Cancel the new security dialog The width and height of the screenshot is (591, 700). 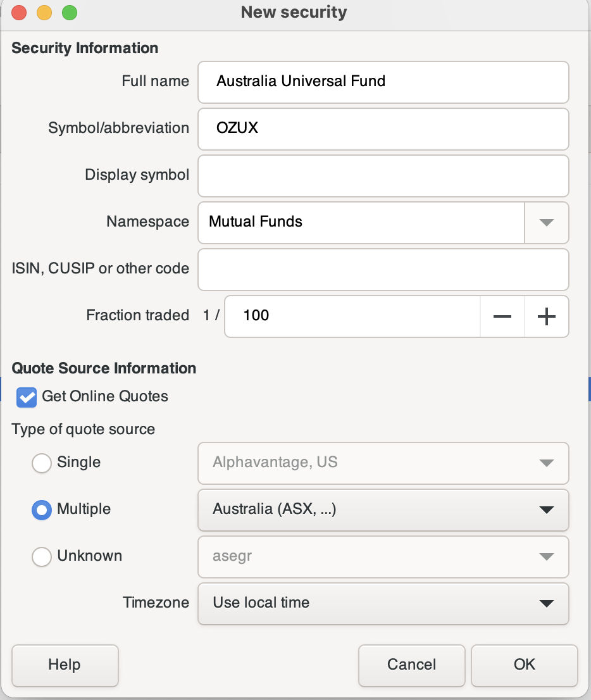pos(411,665)
